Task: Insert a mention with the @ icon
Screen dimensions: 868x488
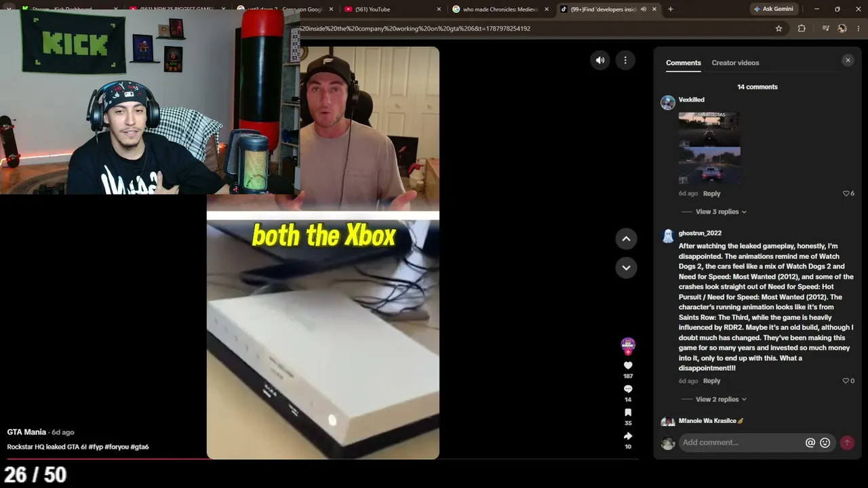Action: pyautogui.click(x=810, y=443)
